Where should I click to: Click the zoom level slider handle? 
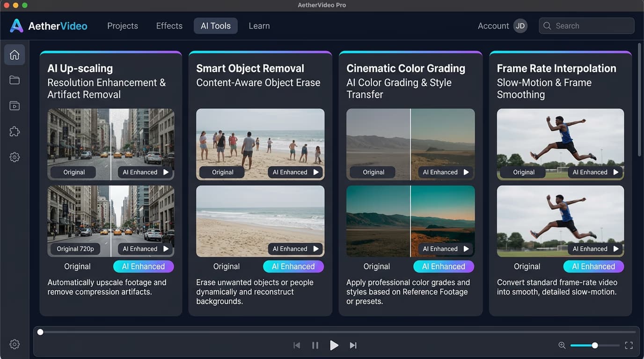pyautogui.click(x=595, y=345)
